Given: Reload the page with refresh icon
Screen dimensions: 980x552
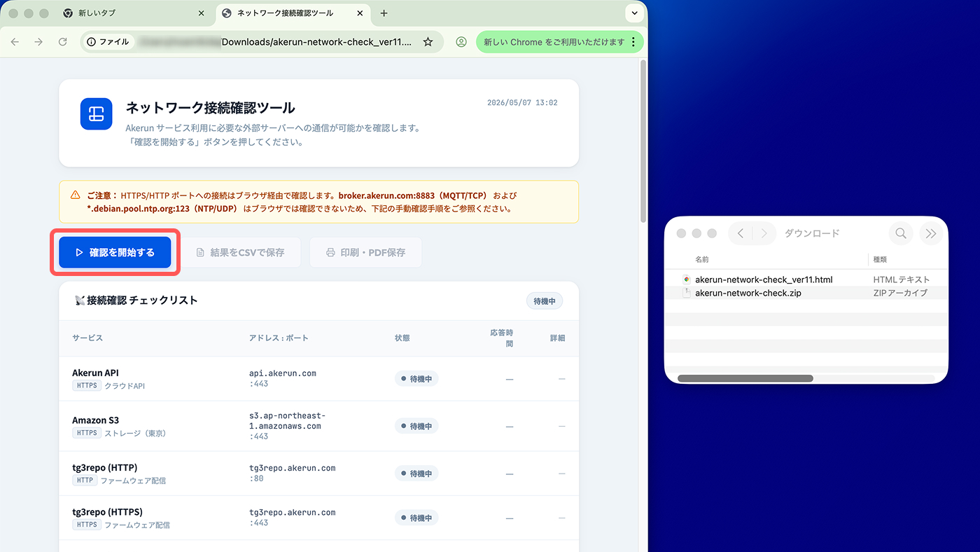Looking at the screenshot, I should 62,42.
